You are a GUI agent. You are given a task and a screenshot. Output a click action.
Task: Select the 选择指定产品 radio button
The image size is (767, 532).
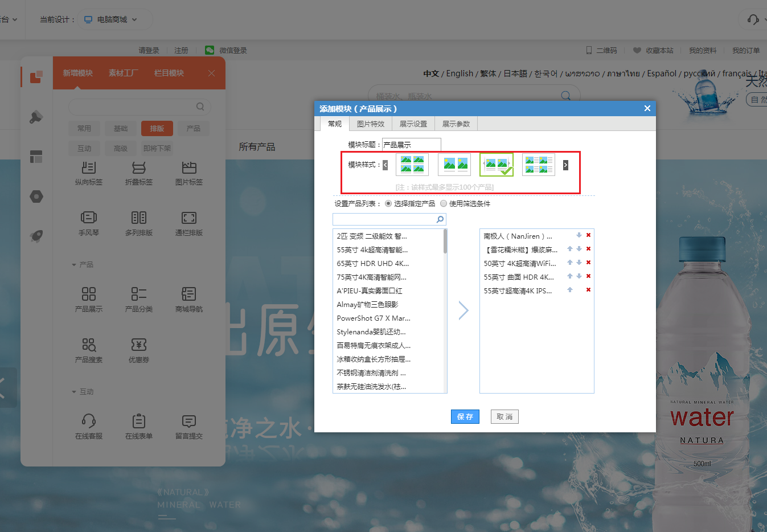click(x=388, y=203)
